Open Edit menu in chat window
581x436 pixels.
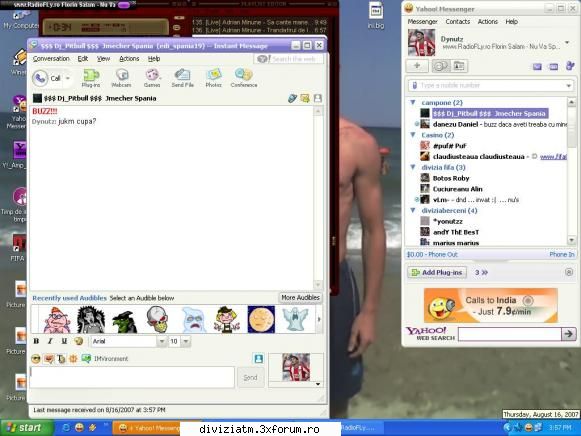[x=83, y=59]
